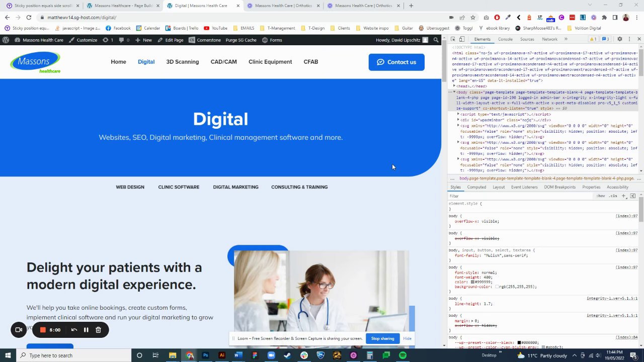This screenshot has width=644, height=362.
Task: Open the CAD/CAM navigation link
Action: pos(223,62)
